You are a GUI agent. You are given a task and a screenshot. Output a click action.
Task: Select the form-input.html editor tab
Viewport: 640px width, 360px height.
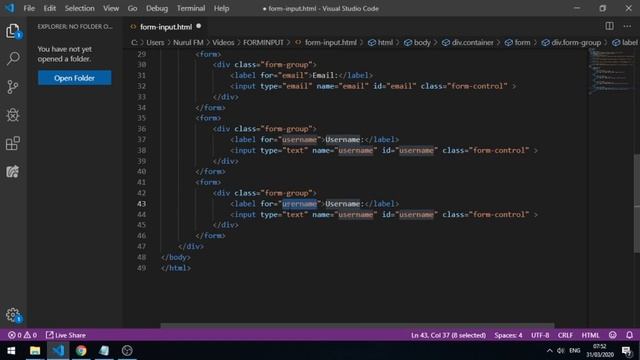tap(166, 27)
